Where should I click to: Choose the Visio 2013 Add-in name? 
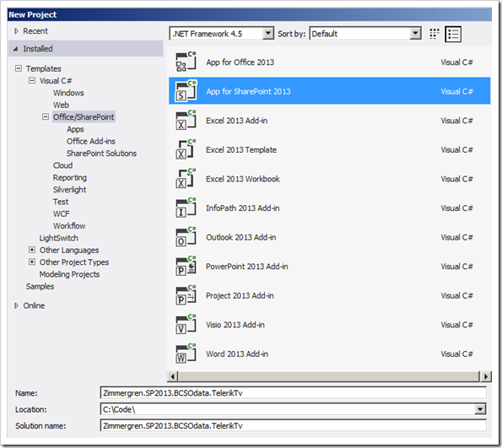click(235, 325)
